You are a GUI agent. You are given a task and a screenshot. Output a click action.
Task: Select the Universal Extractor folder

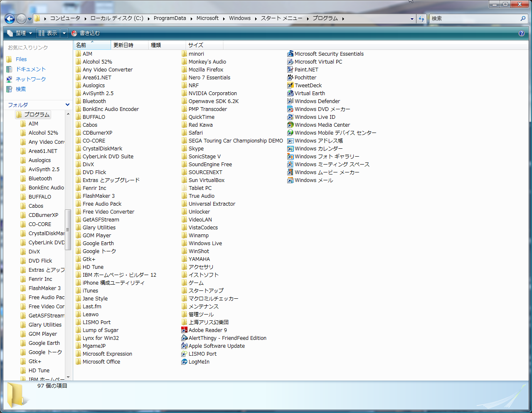(x=208, y=204)
